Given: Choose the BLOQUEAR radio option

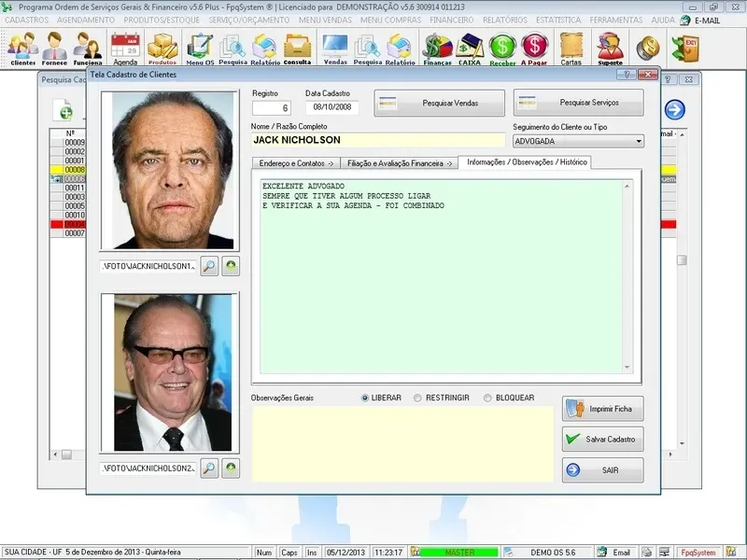Looking at the screenshot, I should 487,398.
